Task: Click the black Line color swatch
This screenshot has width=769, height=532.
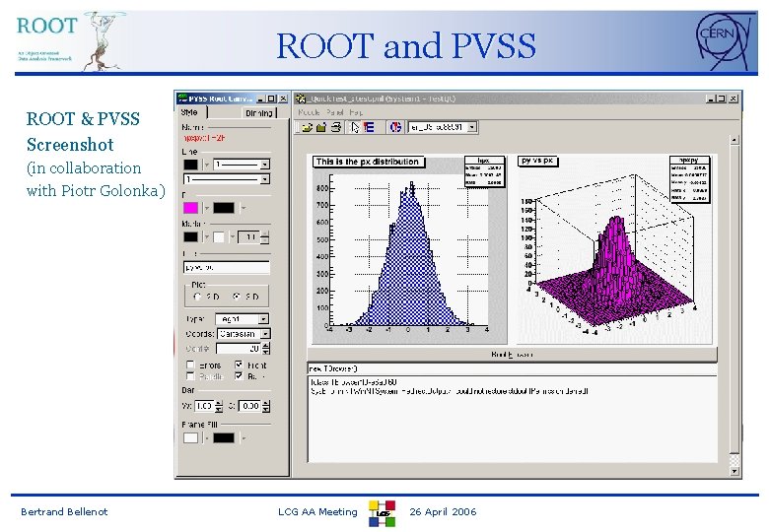Action: click(191, 166)
